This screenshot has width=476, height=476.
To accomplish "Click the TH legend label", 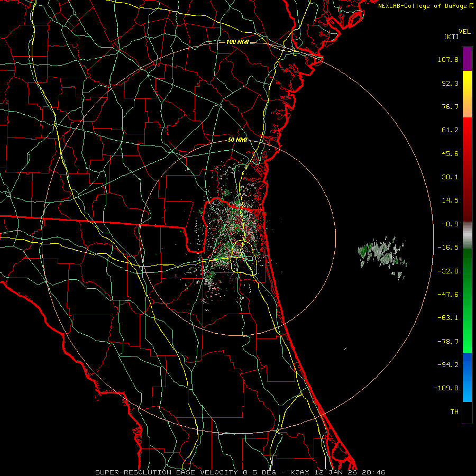I will [454, 412].
